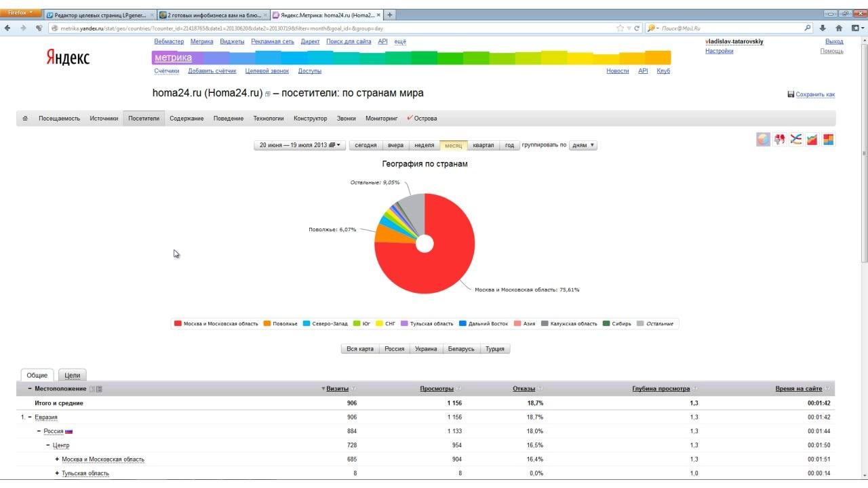
Task: Click the search magnifier icon in search box
Action: point(808,28)
